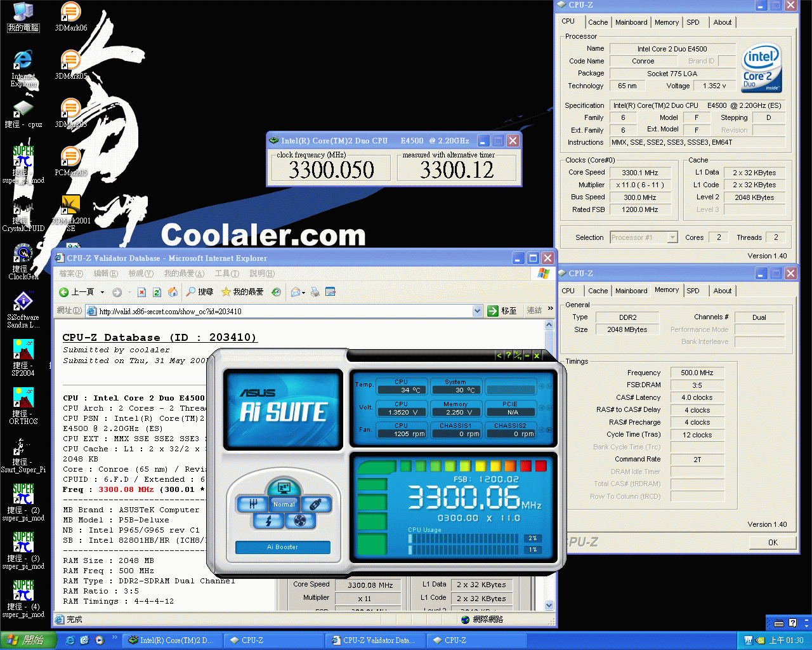Open the 3DMark06 desktop shortcut
Screen dimensions: 812x650
pos(70,17)
